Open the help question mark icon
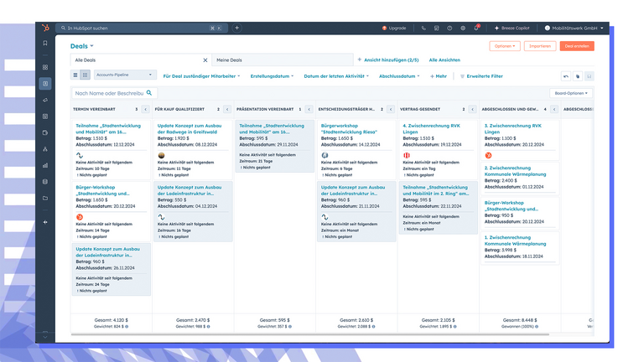The image size is (644, 362). click(449, 28)
